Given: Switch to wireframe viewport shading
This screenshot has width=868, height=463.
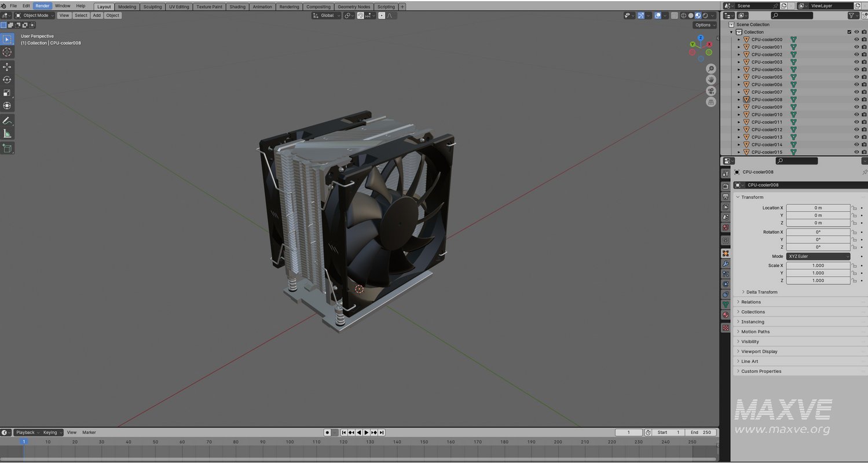Looking at the screenshot, I should (x=684, y=15).
